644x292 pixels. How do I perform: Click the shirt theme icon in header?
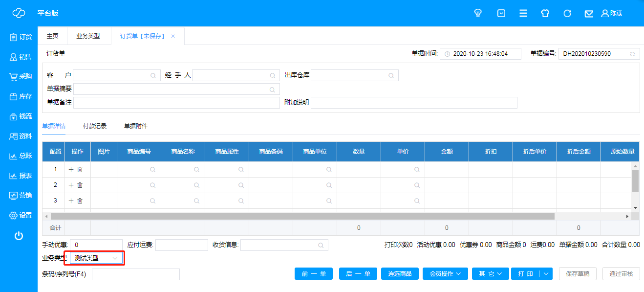tap(545, 13)
